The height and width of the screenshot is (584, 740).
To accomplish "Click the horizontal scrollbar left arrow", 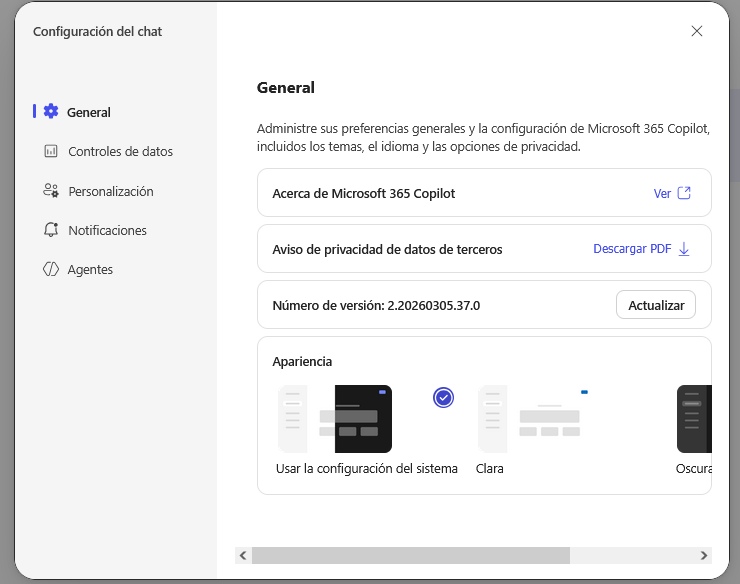I will click(x=243, y=555).
